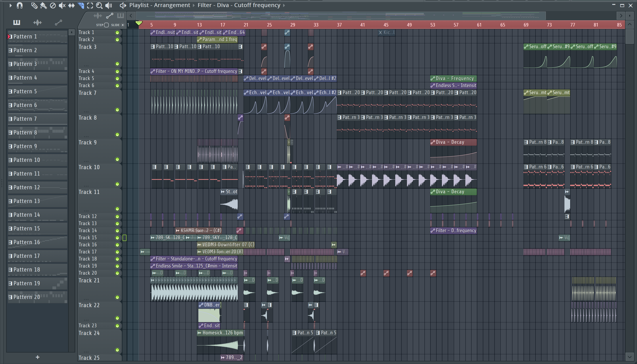Image resolution: width=637 pixels, height=364 pixels.
Task: Open the playlist options menu arrow
Action: [10, 5]
